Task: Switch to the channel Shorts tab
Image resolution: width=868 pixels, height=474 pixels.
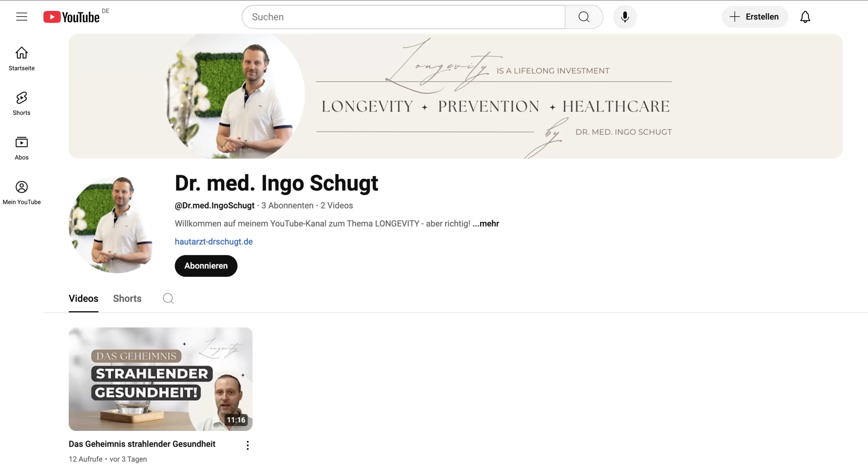Action: tap(127, 299)
